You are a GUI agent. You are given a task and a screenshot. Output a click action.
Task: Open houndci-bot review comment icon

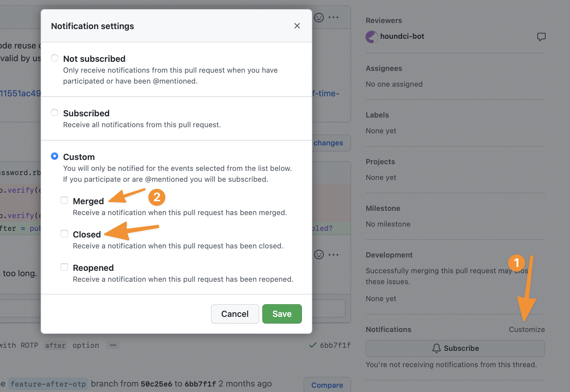click(x=541, y=37)
